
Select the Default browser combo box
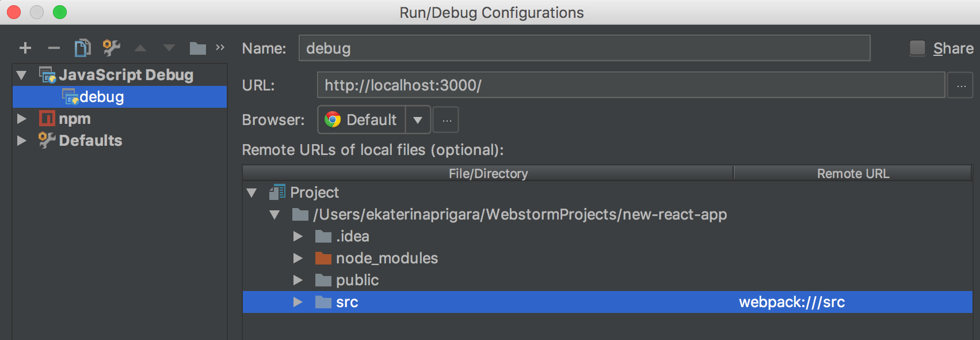pos(374,120)
